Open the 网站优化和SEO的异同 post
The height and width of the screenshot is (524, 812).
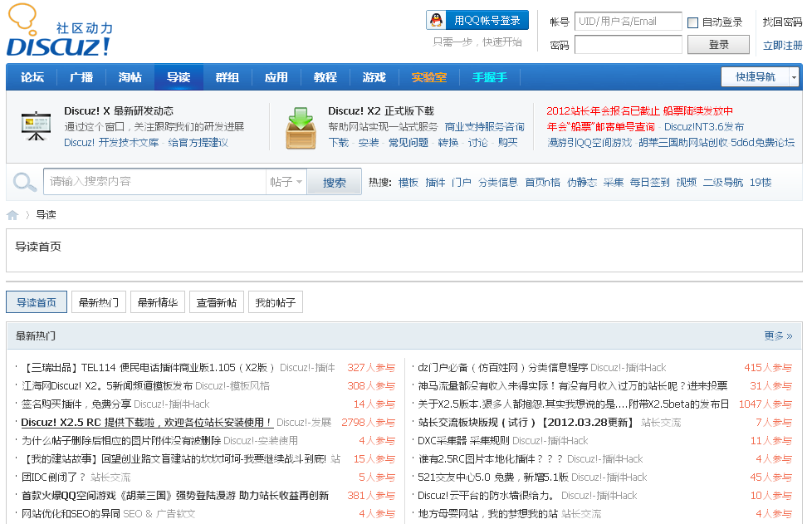(71, 514)
